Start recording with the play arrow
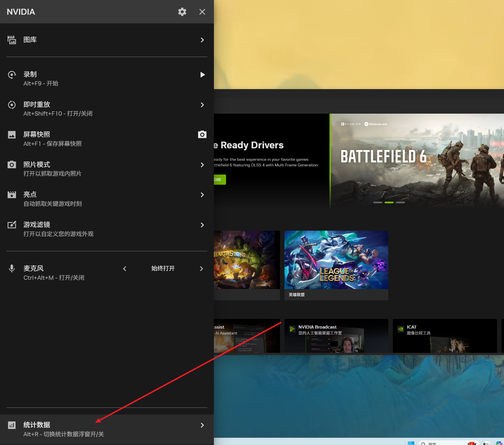Viewport: 504px width, 445px height. click(202, 75)
